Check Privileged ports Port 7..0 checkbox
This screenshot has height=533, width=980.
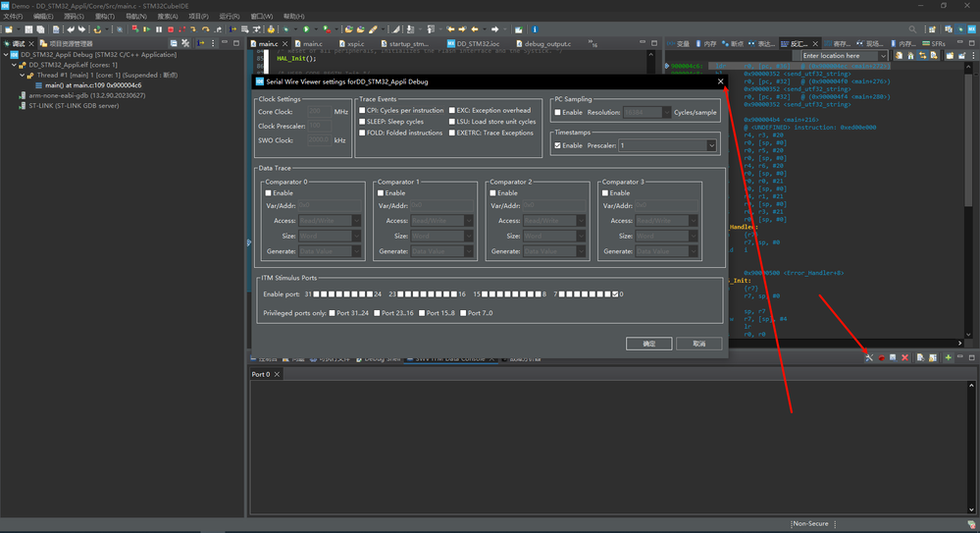coord(463,313)
